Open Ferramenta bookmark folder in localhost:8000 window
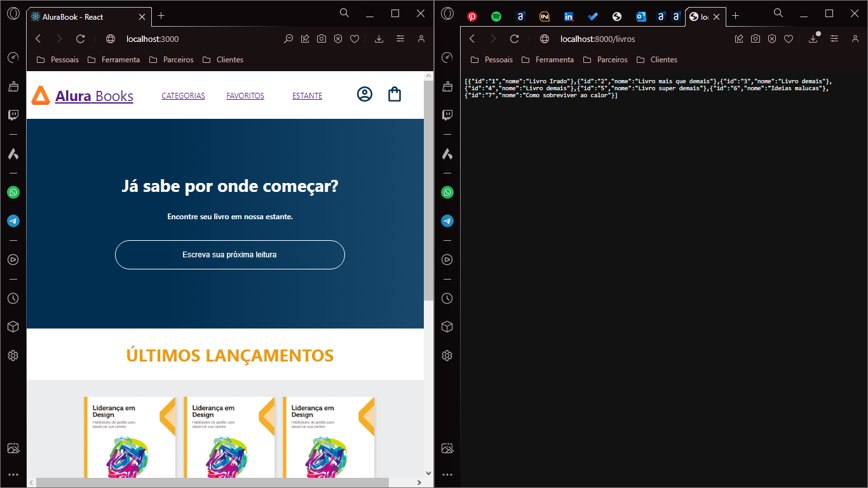The width and height of the screenshot is (868, 488). 547,60
